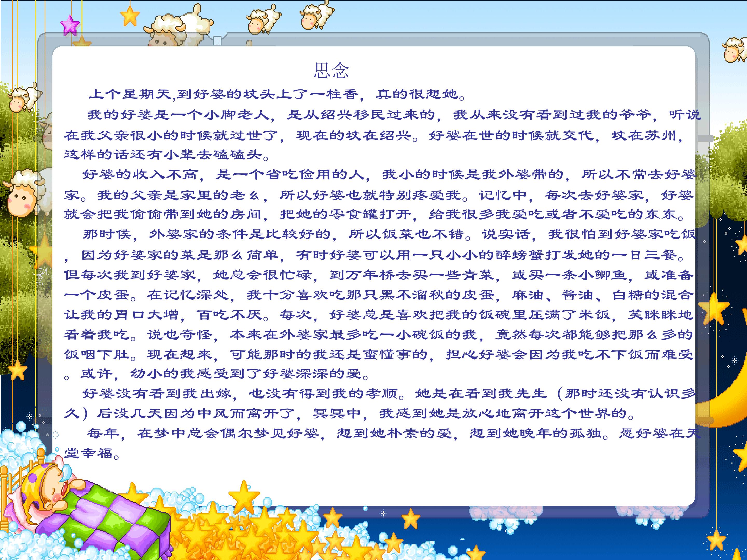Click the paragraph beginning 好婆的收入不高

click(x=379, y=194)
